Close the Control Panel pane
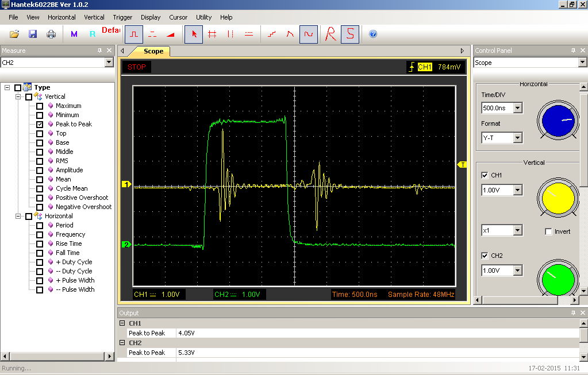 coord(583,50)
